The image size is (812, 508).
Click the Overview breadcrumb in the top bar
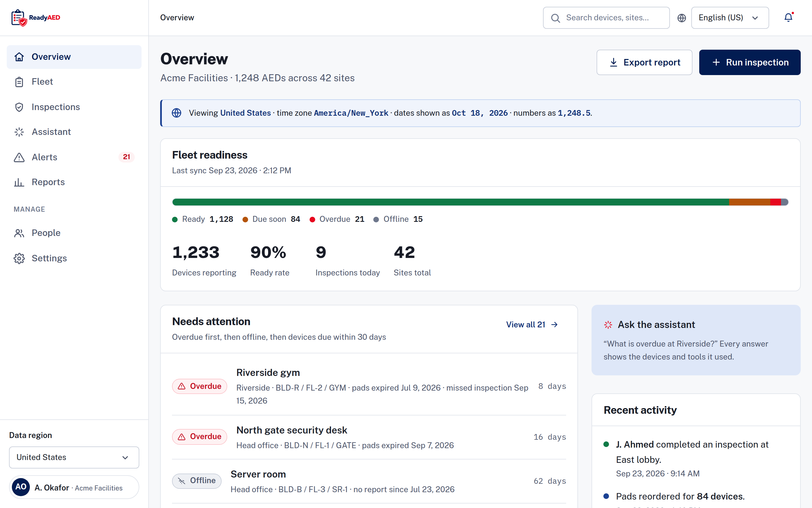(177, 18)
